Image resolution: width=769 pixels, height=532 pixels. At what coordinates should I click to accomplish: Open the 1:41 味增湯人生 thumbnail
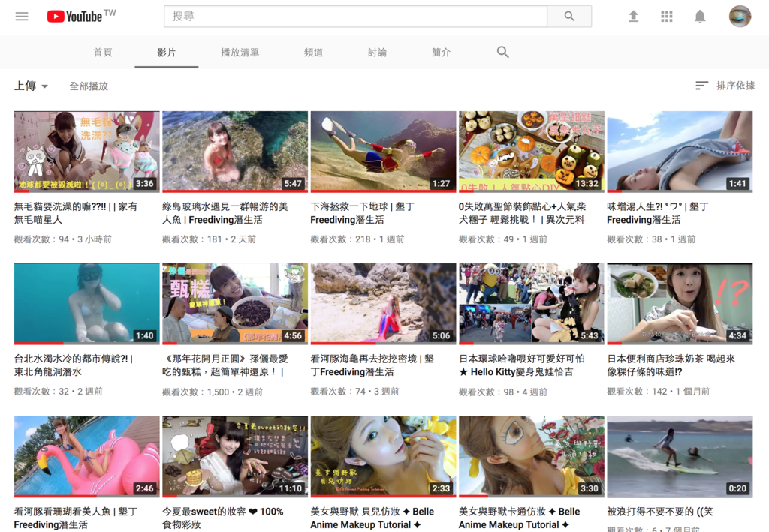coord(680,152)
